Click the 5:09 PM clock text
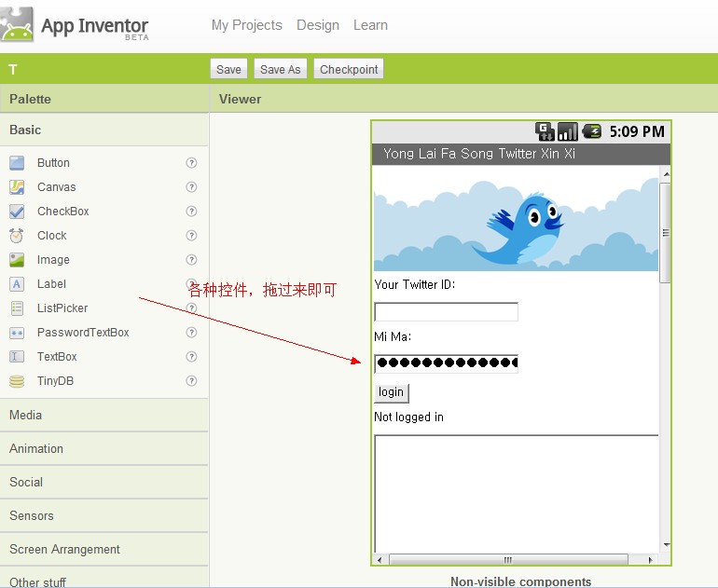This screenshot has height=588, width=718. click(x=637, y=131)
